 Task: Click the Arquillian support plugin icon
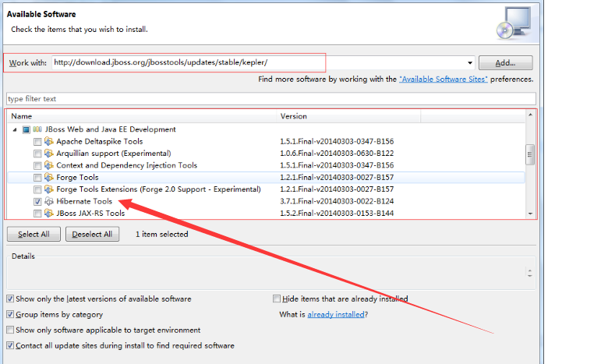click(x=49, y=154)
